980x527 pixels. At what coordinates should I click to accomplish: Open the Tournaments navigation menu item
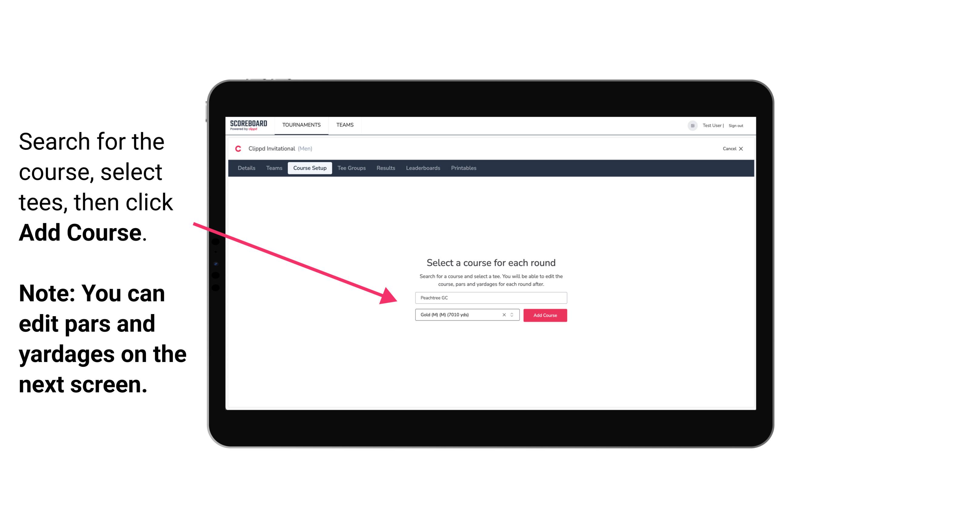pyautogui.click(x=301, y=124)
